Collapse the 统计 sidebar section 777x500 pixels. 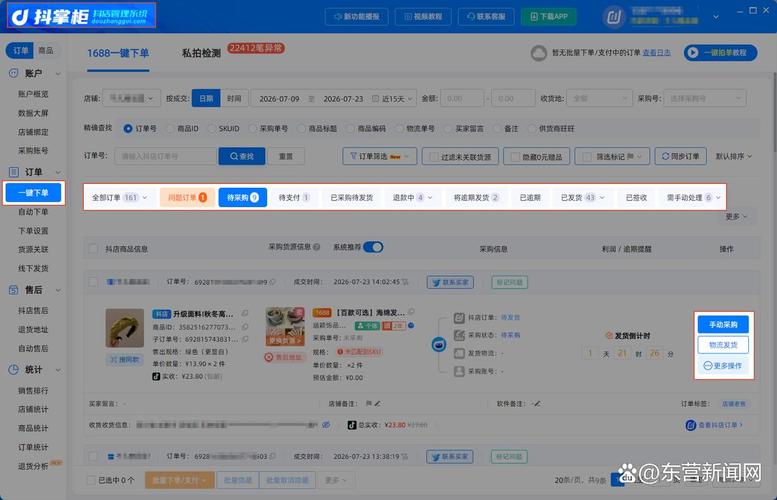point(58,370)
